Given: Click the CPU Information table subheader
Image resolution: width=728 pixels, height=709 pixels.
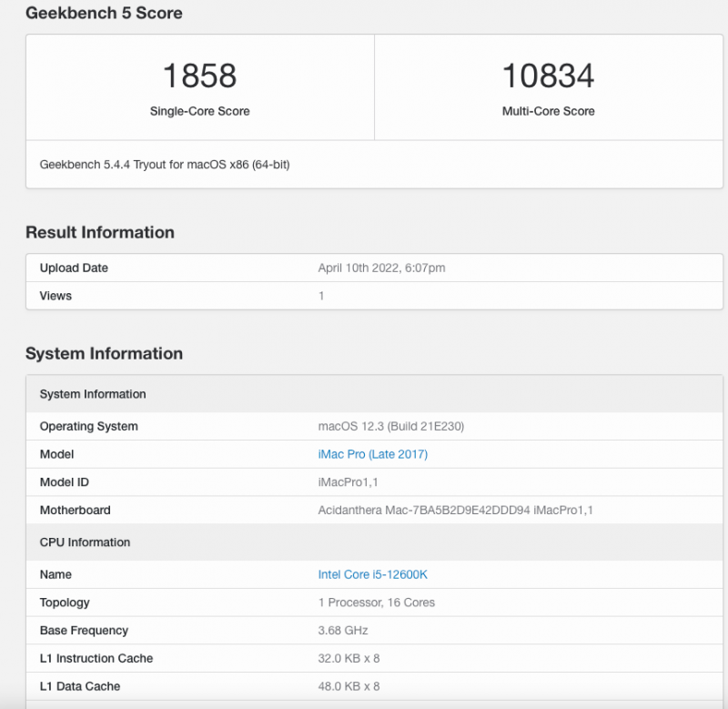Looking at the screenshot, I should (85, 542).
